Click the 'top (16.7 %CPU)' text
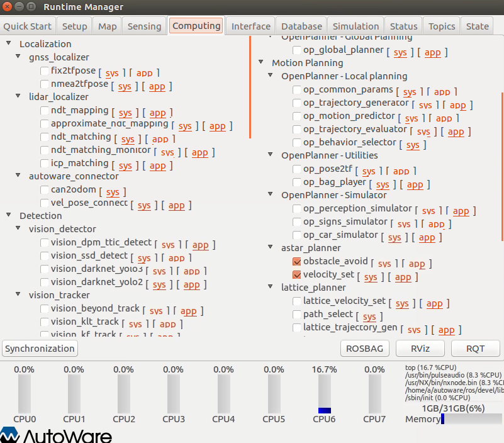 pos(431,367)
